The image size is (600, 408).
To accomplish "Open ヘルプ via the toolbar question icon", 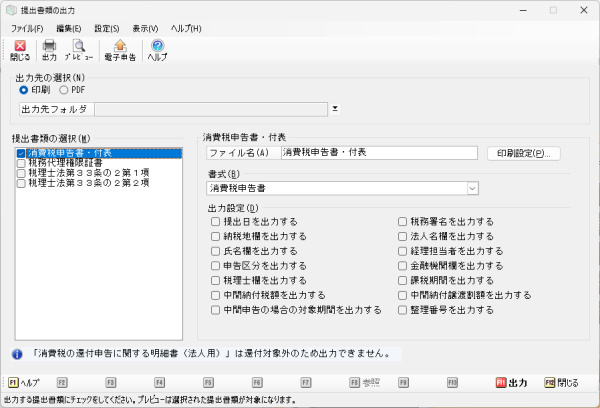I will coord(157,50).
